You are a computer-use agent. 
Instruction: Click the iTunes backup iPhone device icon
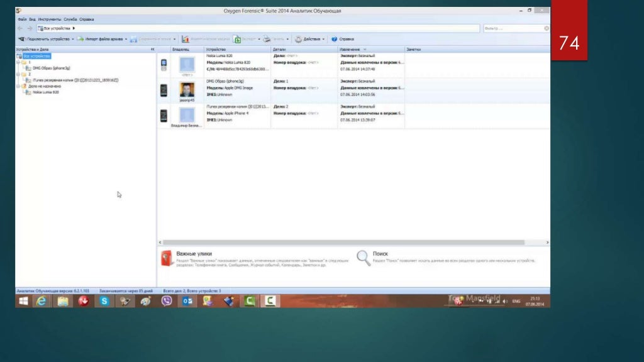pyautogui.click(x=164, y=116)
